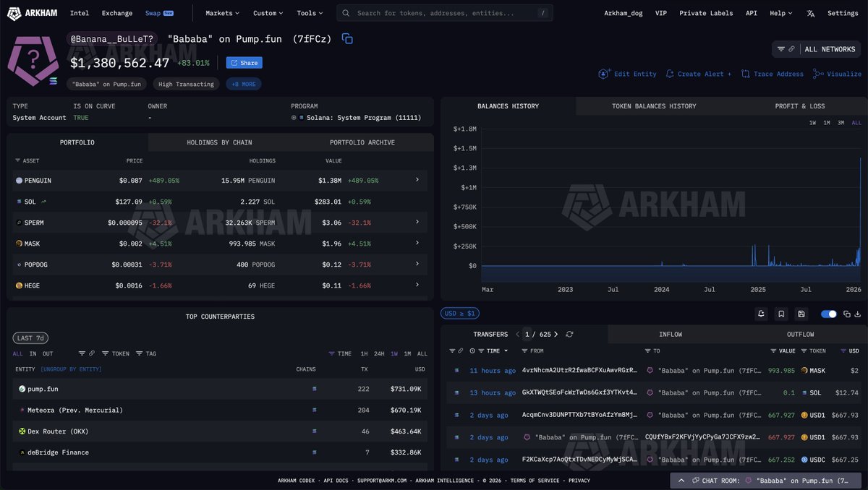Select the 3M balance history range
The height and width of the screenshot is (490, 868).
point(841,123)
